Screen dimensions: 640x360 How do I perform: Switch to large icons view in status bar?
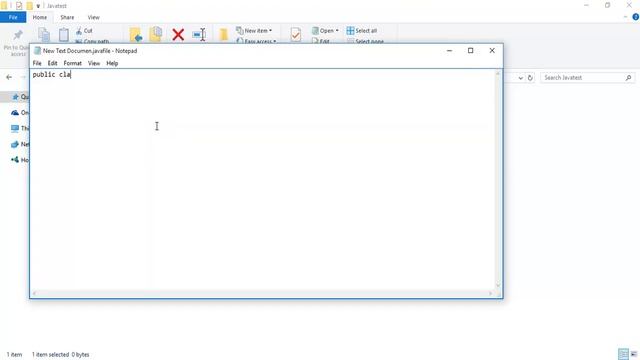point(633,354)
